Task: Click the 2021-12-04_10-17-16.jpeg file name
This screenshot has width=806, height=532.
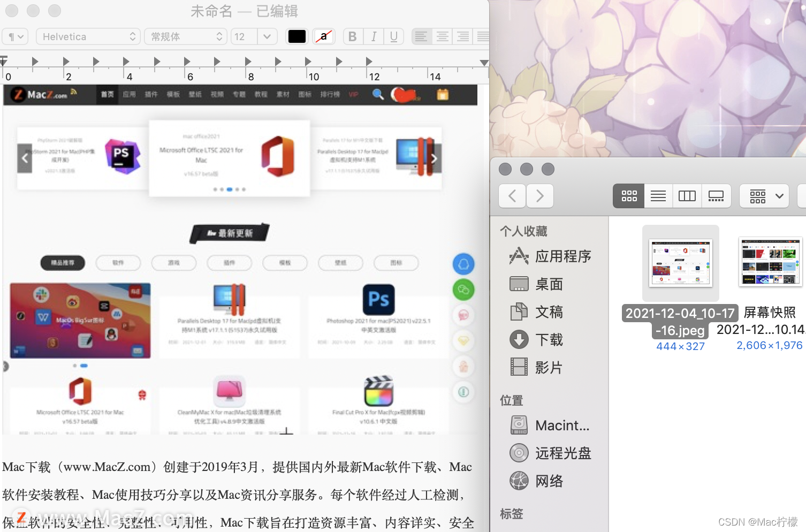Action: click(680, 322)
